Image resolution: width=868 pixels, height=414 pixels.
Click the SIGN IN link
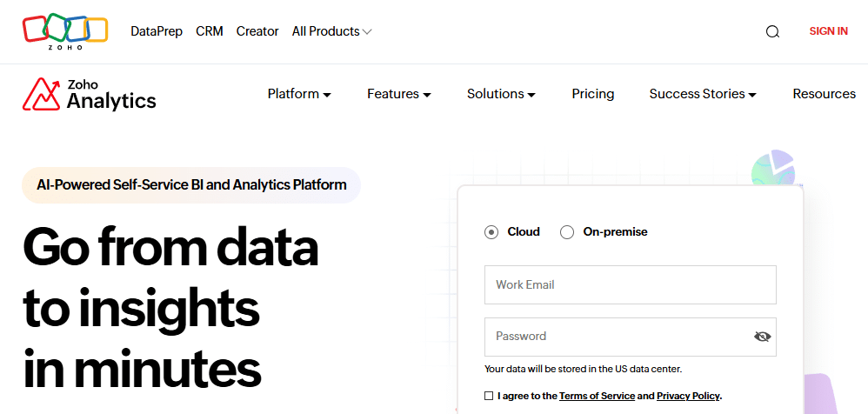pyautogui.click(x=828, y=31)
